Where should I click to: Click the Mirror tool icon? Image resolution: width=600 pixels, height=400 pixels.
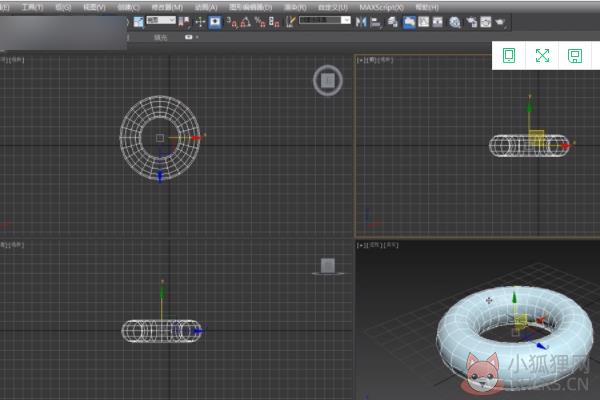360,22
